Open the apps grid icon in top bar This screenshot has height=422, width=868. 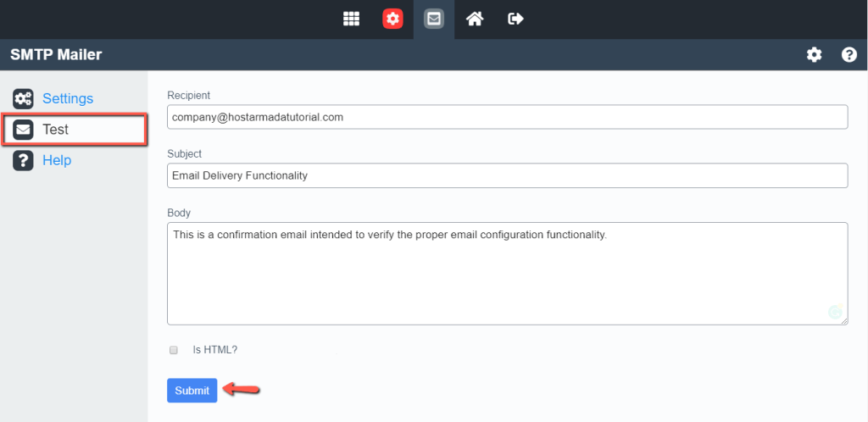pos(352,19)
